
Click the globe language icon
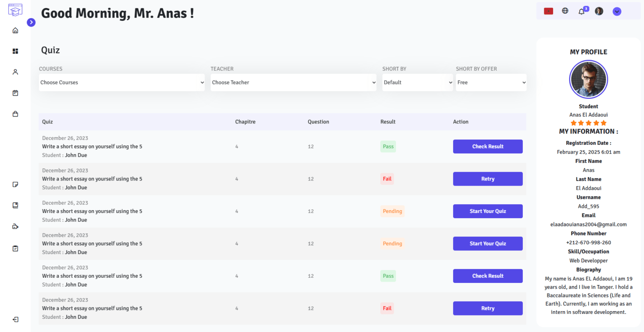[565, 11]
